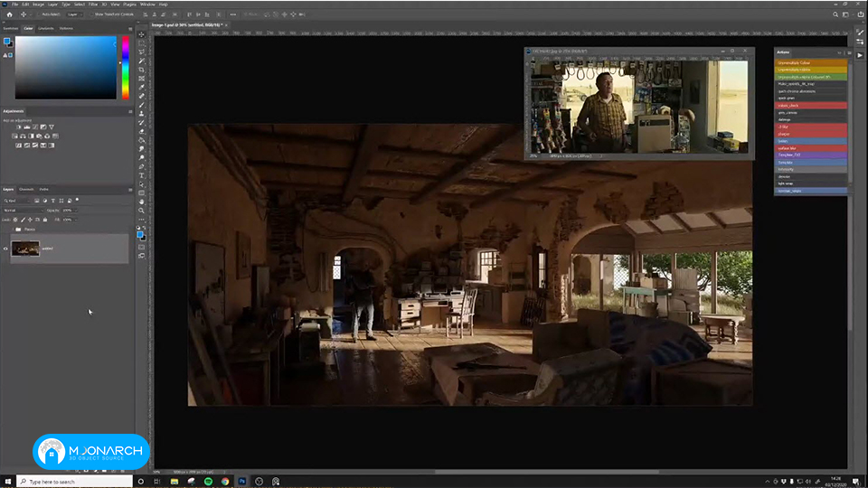Switch to the Channels tab
The image size is (868, 488).
[26, 189]
